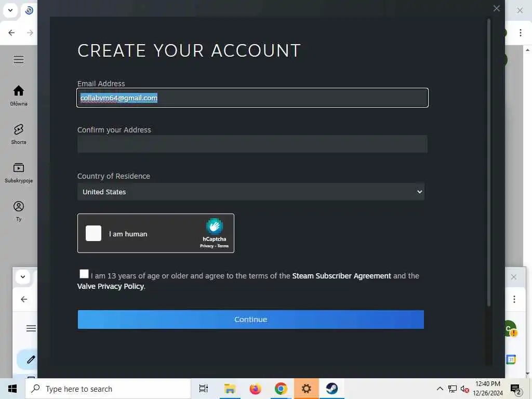Open the hCaptcha Privacy link
Viewport: 532px width, 399px height.
pyautogui.click(x=206, y=246)
